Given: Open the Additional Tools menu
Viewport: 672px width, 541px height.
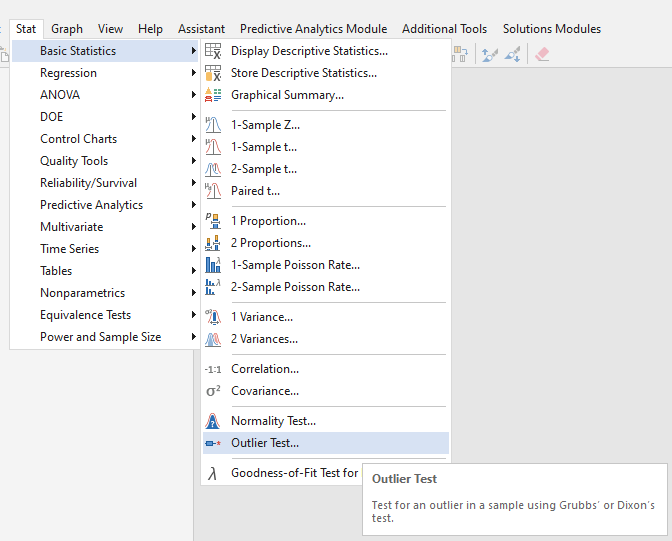Looking at the screenshot, I should [x=444, y=29].
